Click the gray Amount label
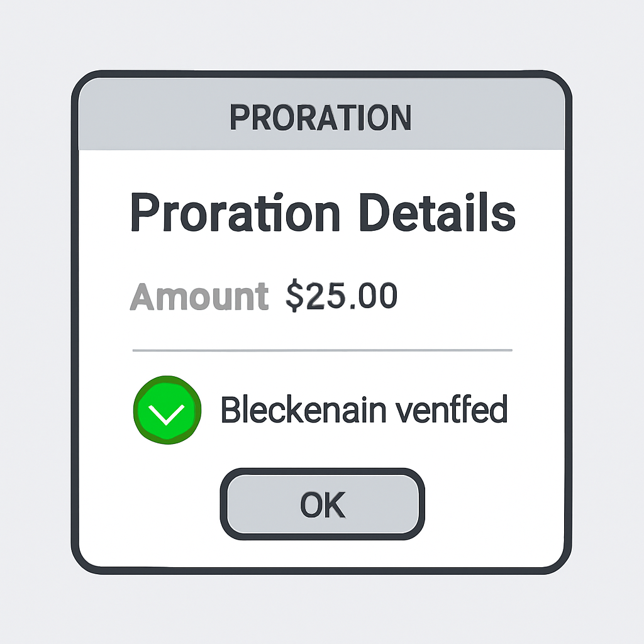Viewport: 644px width, 644px height. pos(199,296)
